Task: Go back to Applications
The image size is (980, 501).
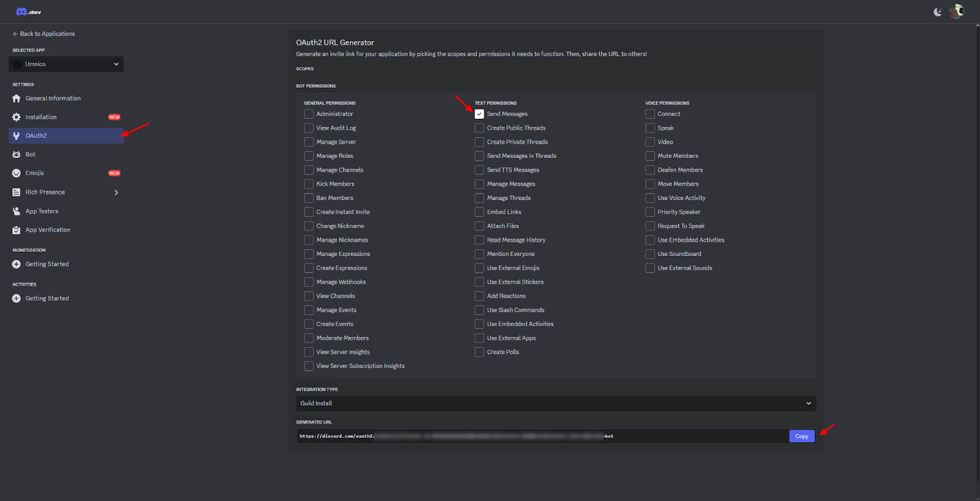Action: tap(44, 34)
